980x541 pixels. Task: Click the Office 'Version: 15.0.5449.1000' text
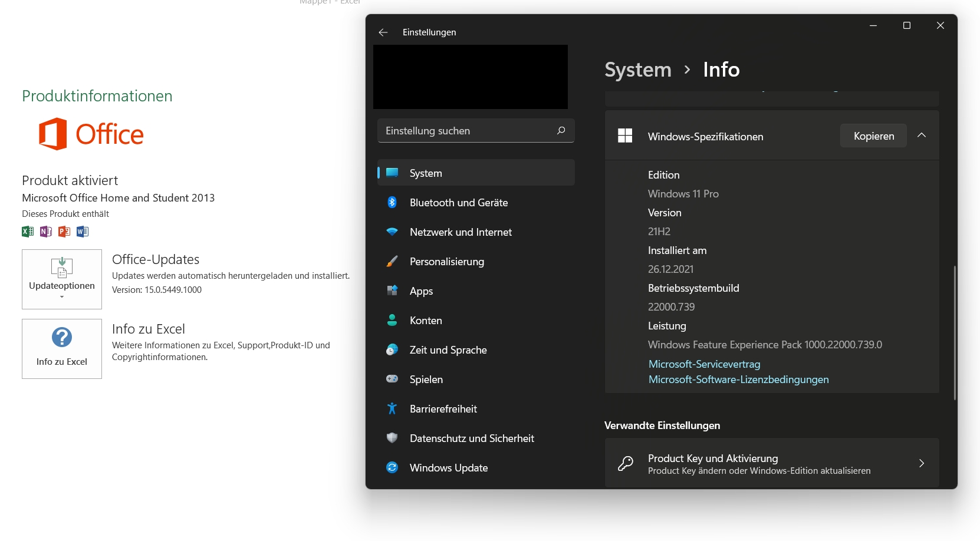coord(157,290)
